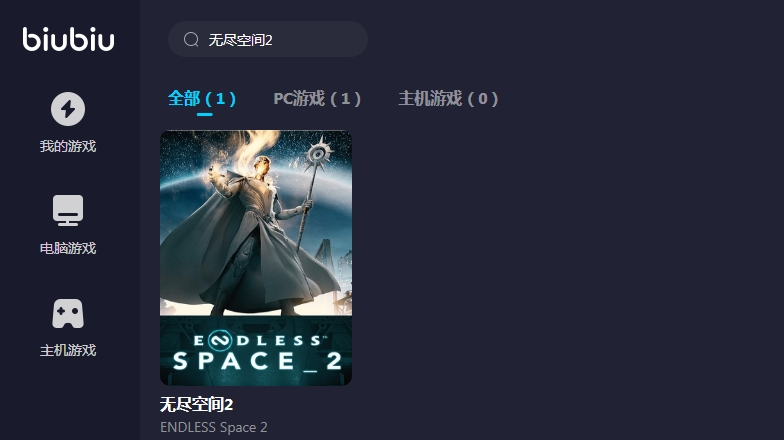Open the 主机游戏 label in the sidebar
Viewport: 784px width, 440px height.
tap(68, 350)
